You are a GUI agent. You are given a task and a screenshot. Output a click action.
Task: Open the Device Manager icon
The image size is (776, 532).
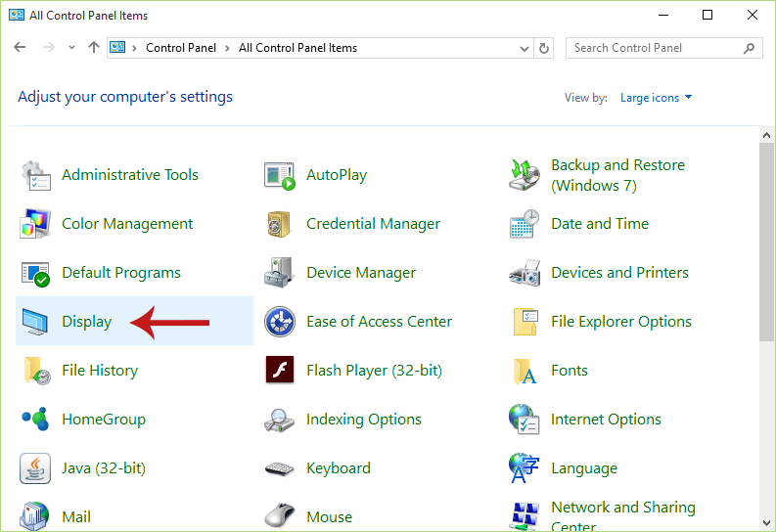click(279, 273)
